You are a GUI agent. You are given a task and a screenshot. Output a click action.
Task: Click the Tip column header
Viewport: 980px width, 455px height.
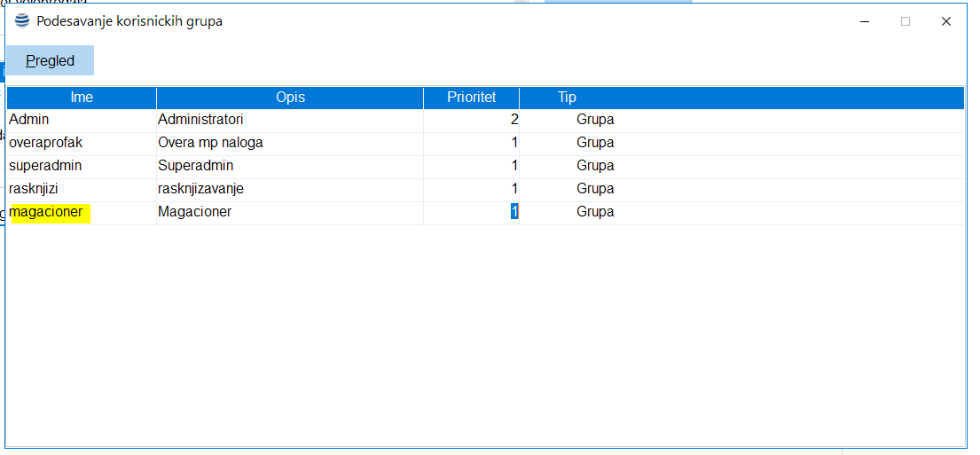click(567, 98)
